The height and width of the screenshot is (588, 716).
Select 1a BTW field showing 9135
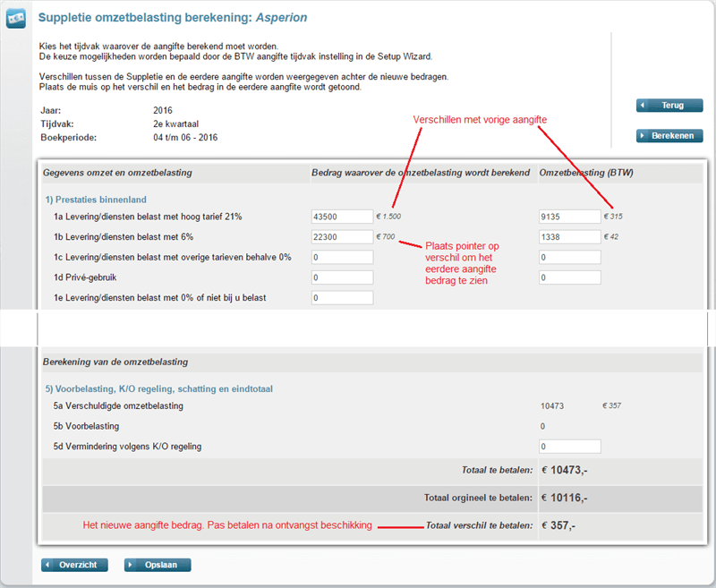pos(570,217)
